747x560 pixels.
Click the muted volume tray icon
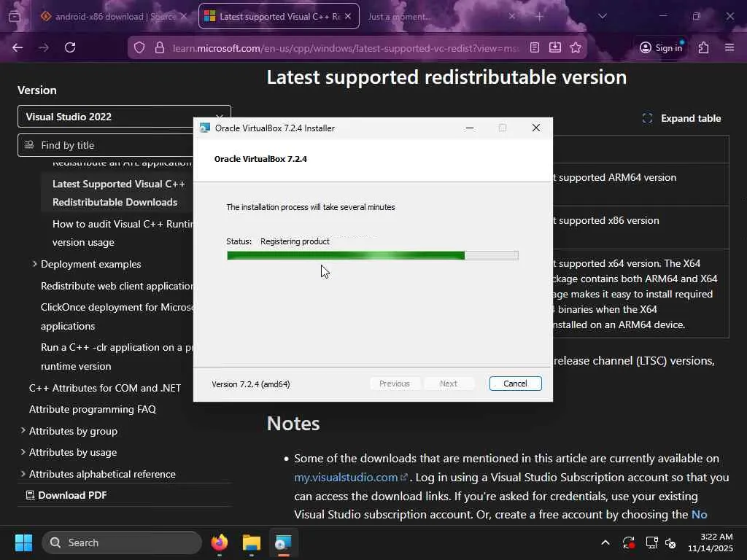(671, 542)
